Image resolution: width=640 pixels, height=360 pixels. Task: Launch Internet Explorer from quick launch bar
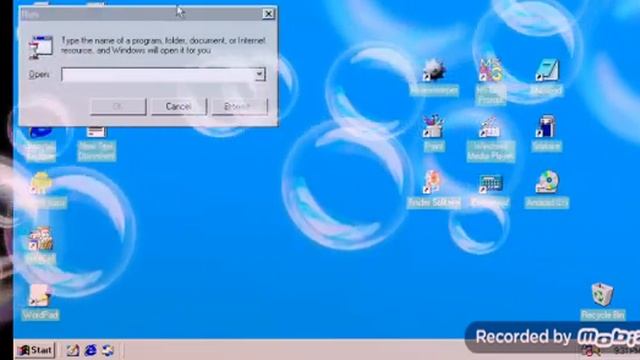coord(90,350)
